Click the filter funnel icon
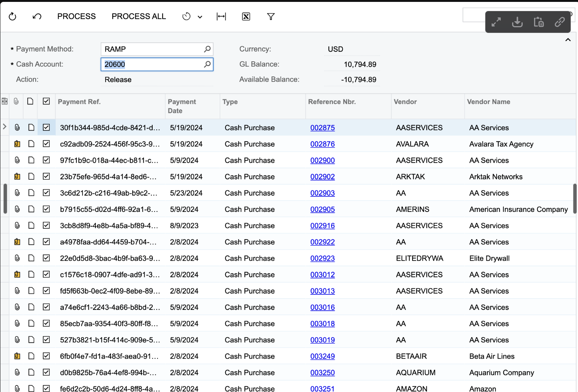The image size is (578, 392). [271, 16]
